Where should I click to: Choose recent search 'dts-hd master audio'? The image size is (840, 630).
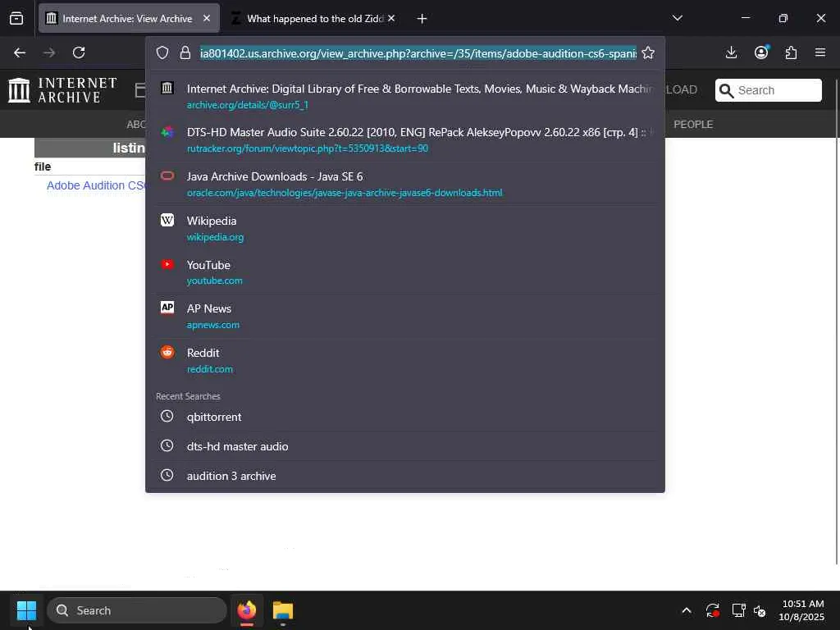[405, 446]
